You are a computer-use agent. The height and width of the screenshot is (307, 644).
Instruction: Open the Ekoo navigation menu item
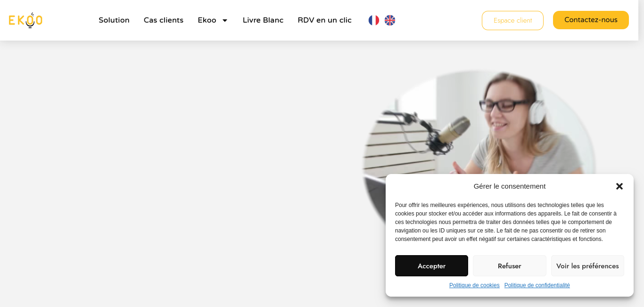click(x=207, y=20)
